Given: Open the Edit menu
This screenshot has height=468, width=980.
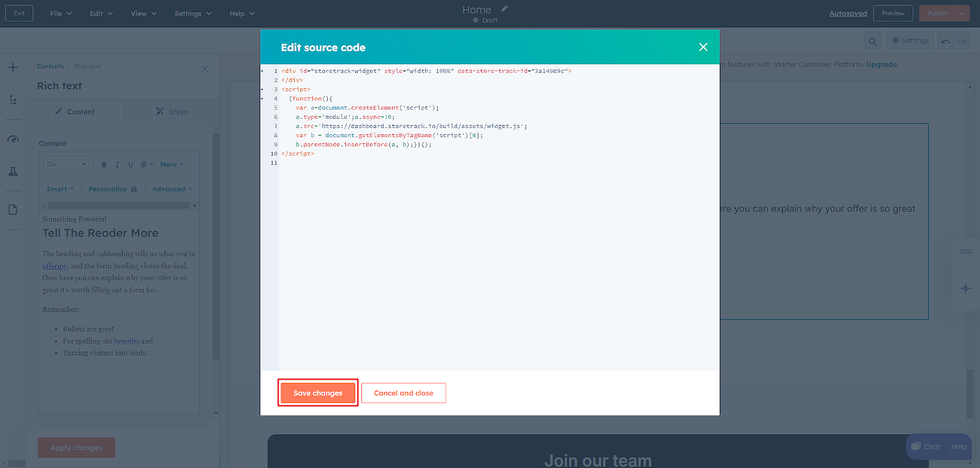Looking at the screenshot, I should pyautogui.click(x=101, y=13).
